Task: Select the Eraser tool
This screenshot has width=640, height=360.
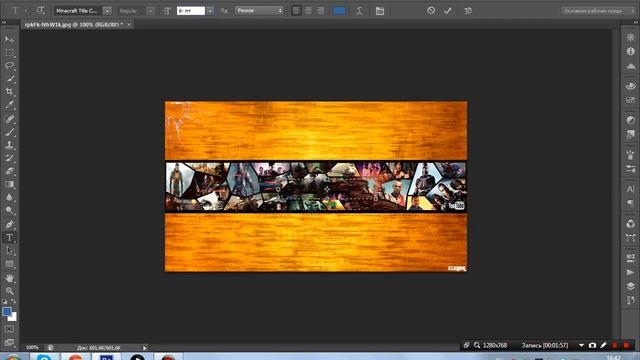Action: tap(9, 171)
